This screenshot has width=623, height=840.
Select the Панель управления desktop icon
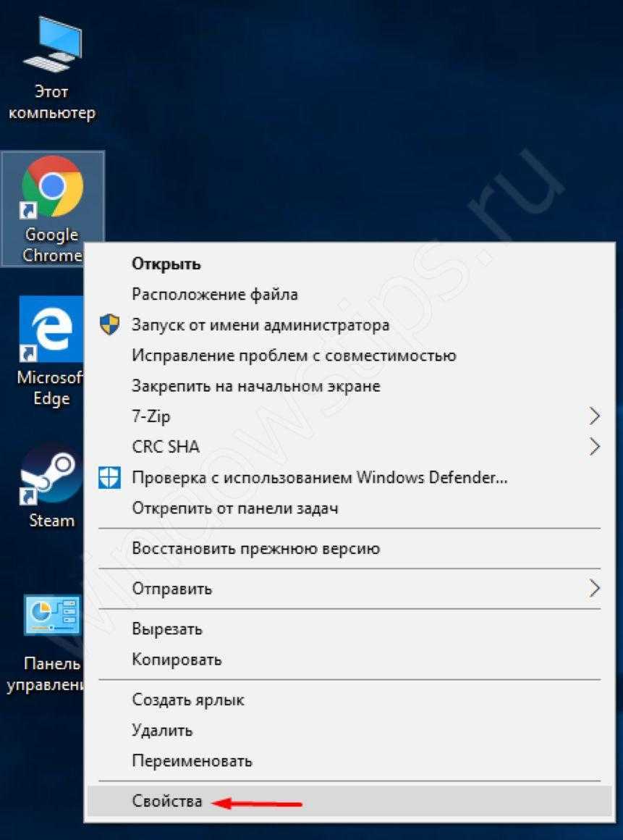[x=51, y=616]
